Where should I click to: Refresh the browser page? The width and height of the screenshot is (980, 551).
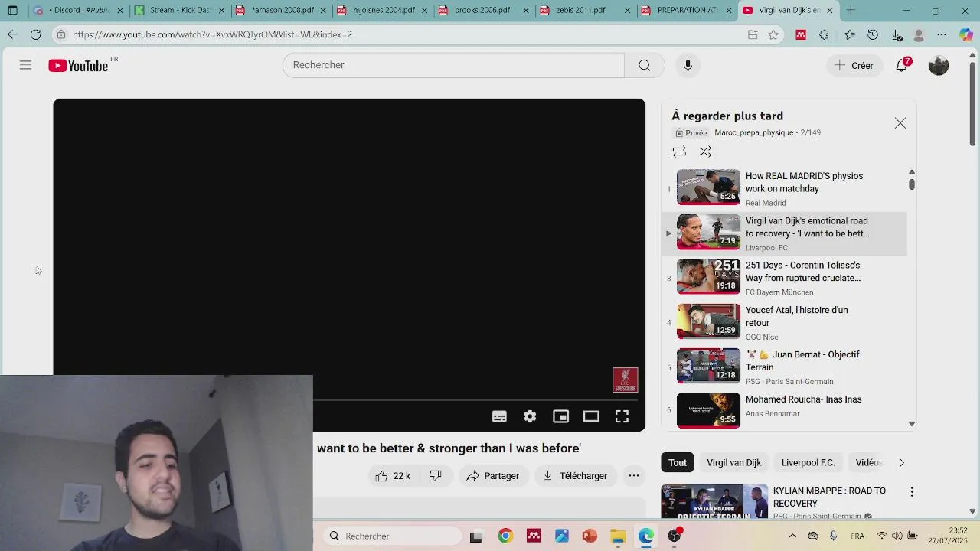35,34
